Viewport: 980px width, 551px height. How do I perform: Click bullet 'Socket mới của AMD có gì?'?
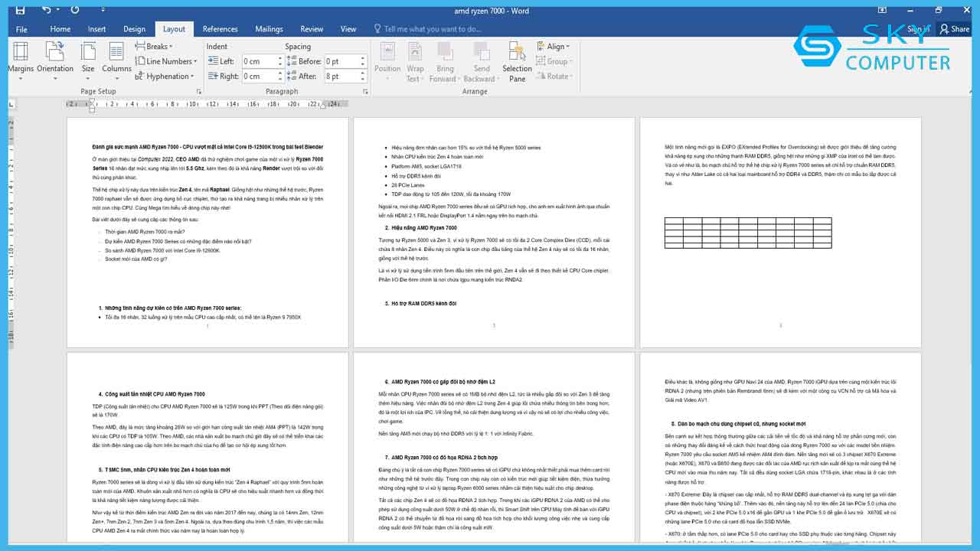[x=136, y=259]
